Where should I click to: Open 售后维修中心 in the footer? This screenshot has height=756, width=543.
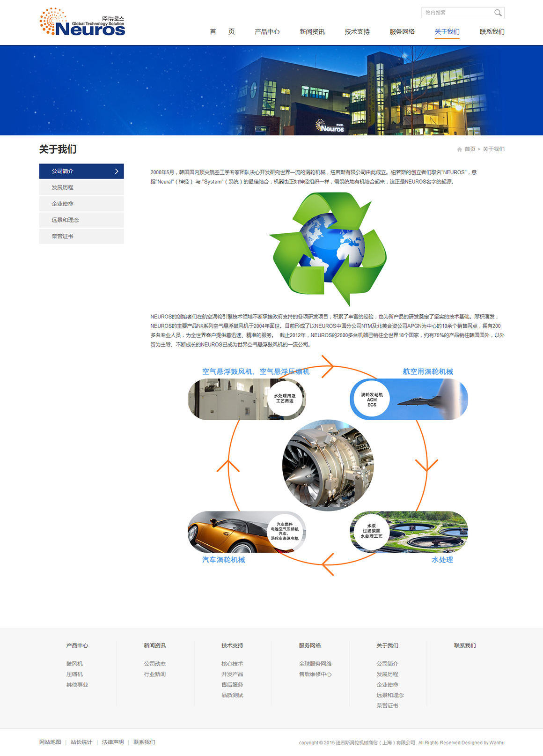tap(316, 674)
